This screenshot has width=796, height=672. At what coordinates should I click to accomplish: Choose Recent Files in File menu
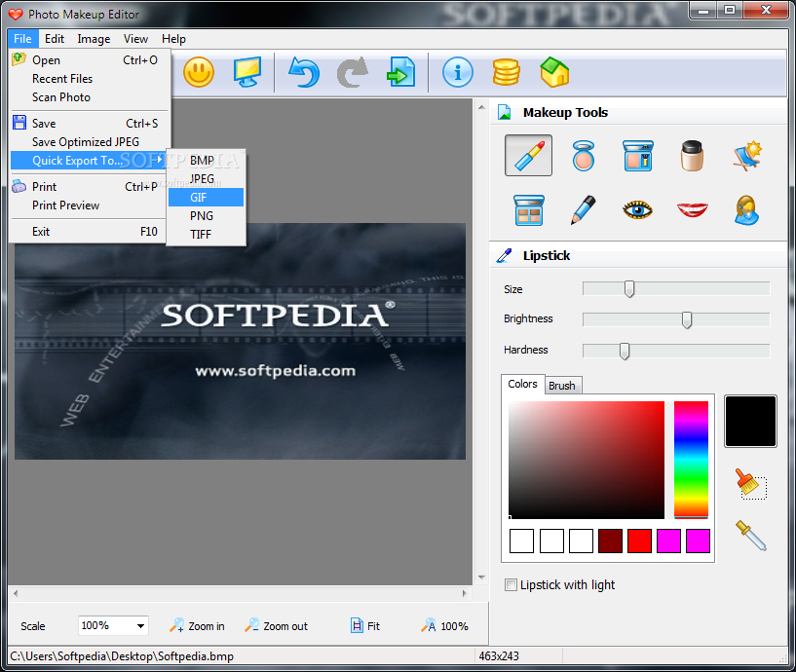tap(91, 79)
